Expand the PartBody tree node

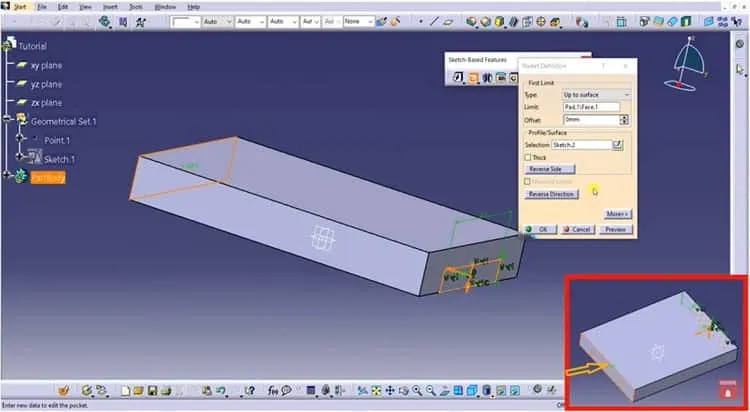[7, 175]
